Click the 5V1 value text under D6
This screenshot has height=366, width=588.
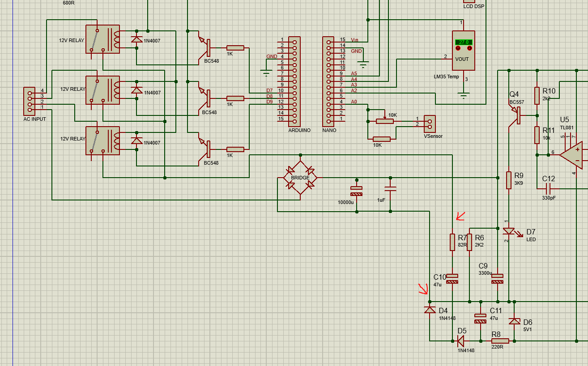(528, 330)
